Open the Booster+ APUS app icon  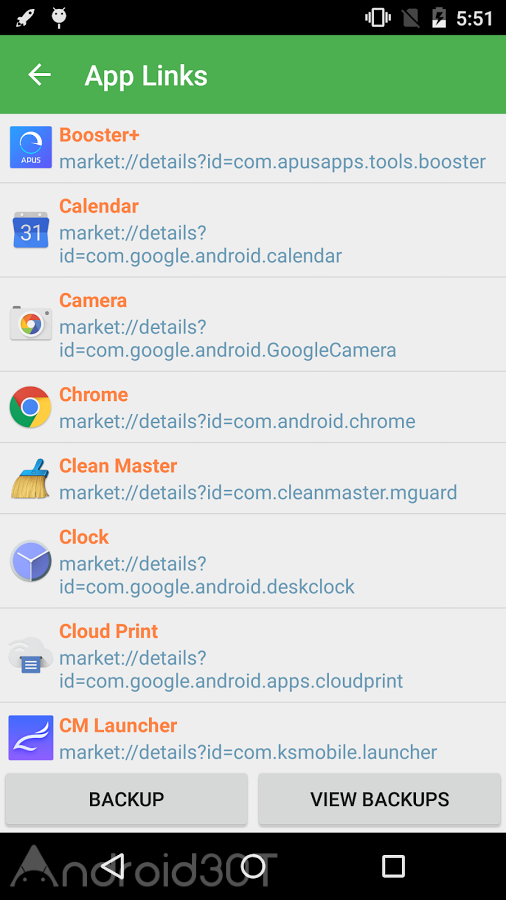31,148
